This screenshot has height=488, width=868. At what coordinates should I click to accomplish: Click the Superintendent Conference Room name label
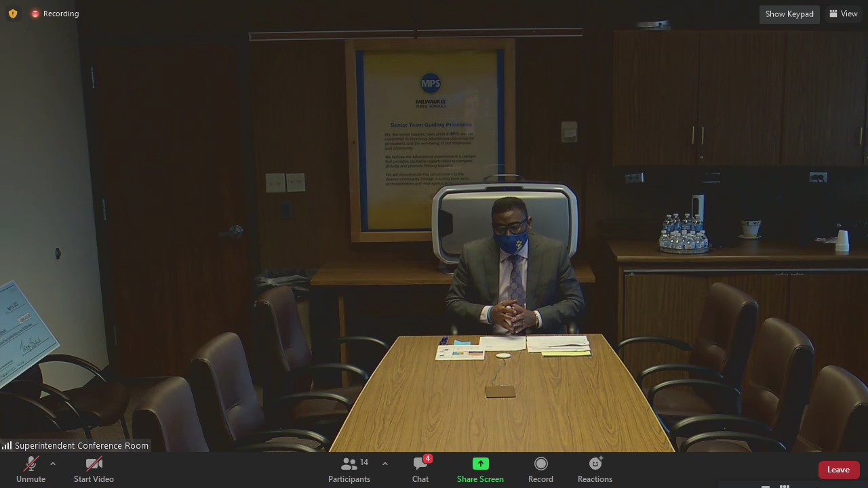pos(81,445)
